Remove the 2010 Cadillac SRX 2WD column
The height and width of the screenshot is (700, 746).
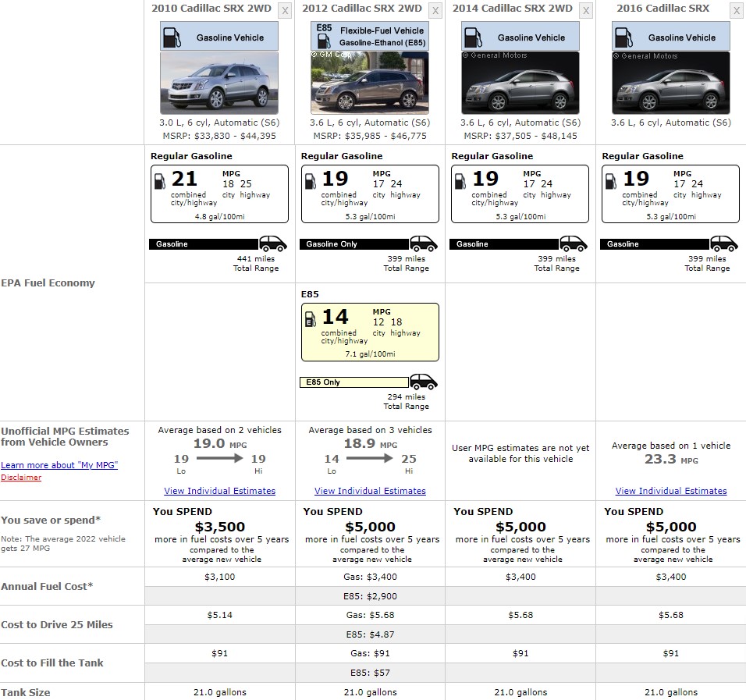[285, 11]
